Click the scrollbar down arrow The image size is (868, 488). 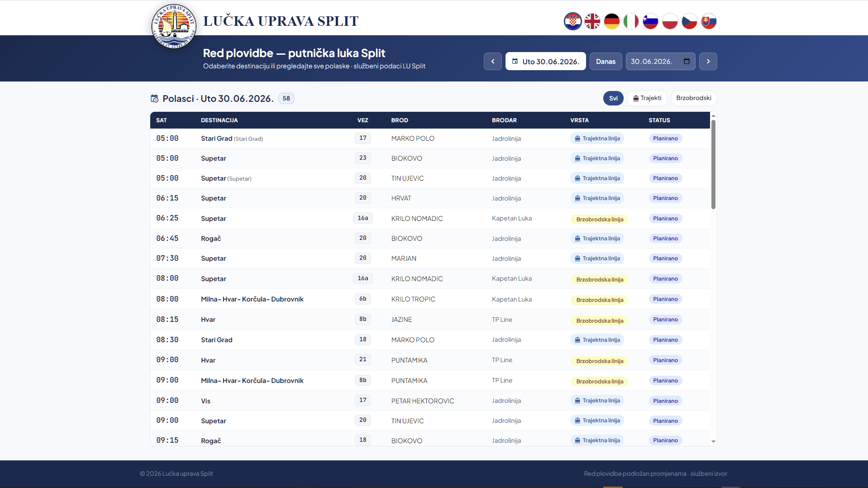(x=713, y=441)
